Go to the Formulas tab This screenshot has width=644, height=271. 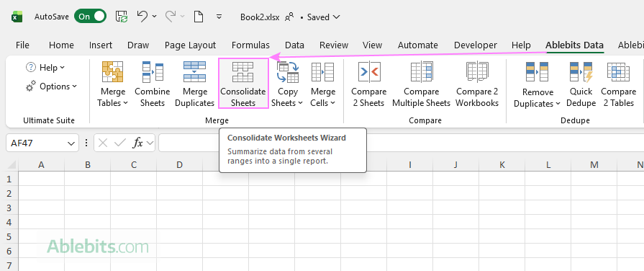pyautogui.click(x=250, y=45)
